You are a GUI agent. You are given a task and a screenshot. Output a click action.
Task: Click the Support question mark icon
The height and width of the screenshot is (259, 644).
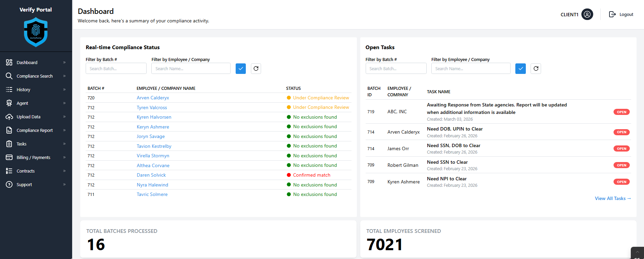coord(9,184)
